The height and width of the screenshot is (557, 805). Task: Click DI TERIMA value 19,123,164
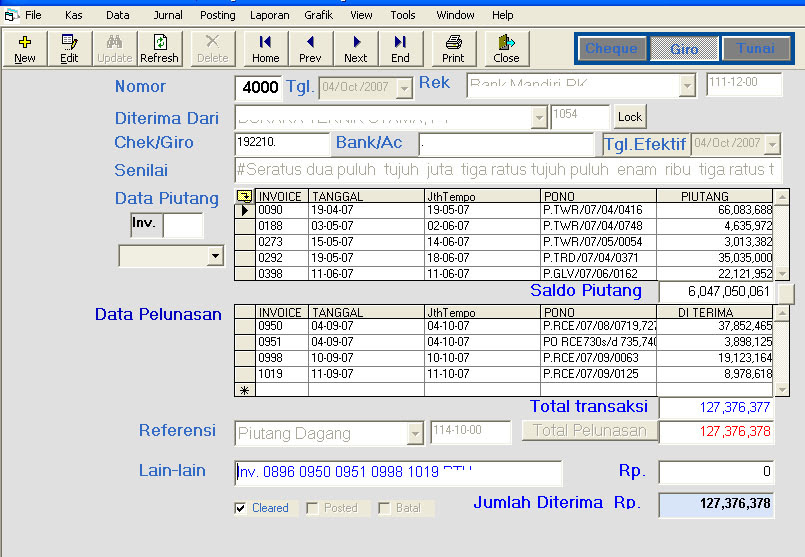[x=715, y=358]
